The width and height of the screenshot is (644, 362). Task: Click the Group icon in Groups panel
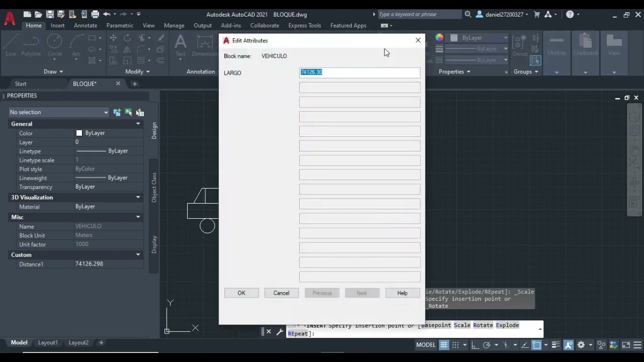(520, 45)
